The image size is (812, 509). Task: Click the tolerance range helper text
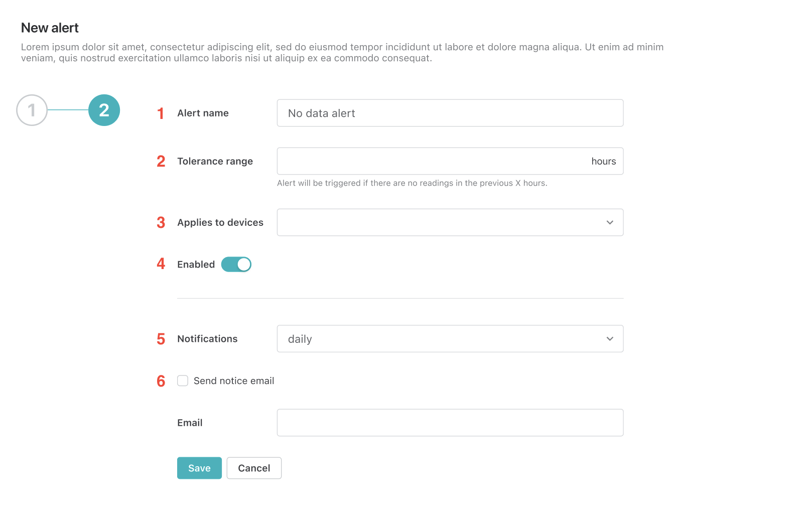[x=412, y=183]
